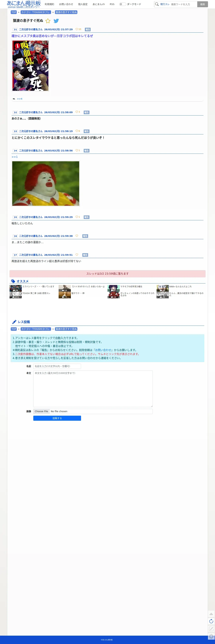Like post 7 via its heart icon
This screenshot has width=215, height=644.
coord(77,255)
